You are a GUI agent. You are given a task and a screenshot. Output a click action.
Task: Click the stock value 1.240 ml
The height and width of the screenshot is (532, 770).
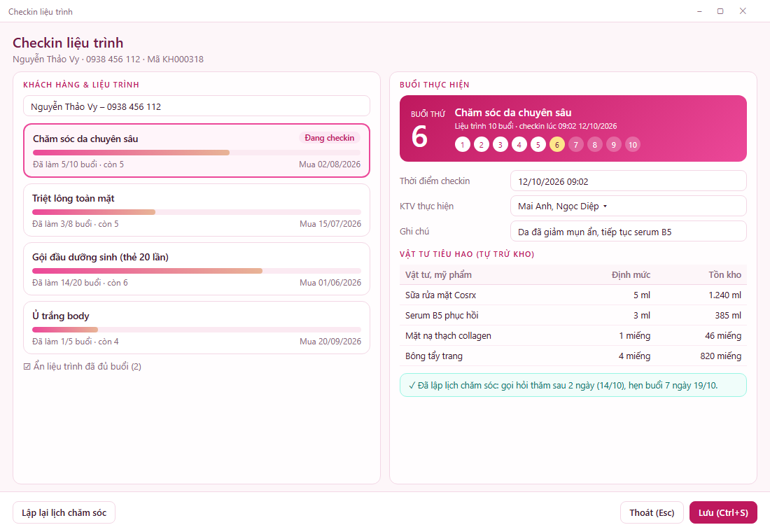724,295
